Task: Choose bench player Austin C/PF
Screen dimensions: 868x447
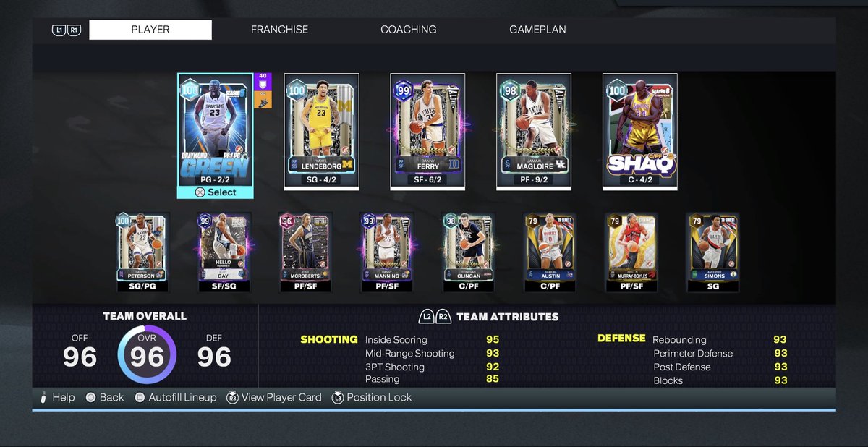Action: pyautogui.click(x=550, y=252)
